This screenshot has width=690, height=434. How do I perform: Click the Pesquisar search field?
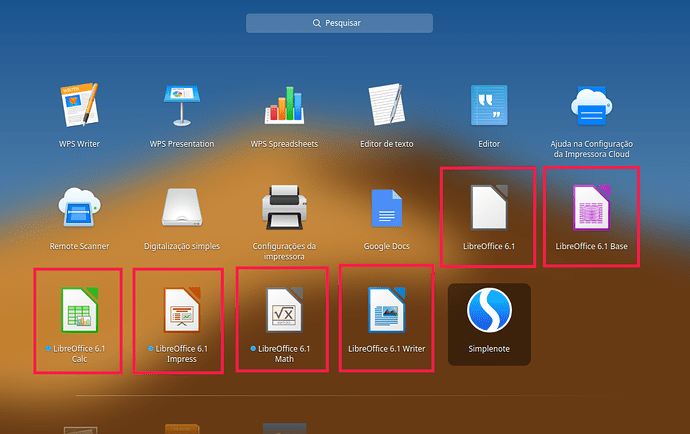coord(339,23)
